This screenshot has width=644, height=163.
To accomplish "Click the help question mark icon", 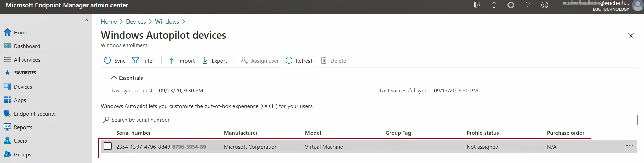I will (528, 5).
